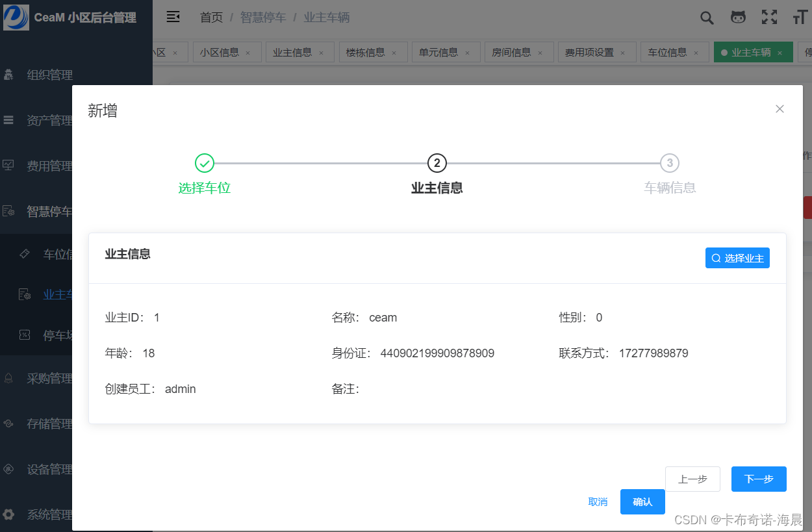This screenshot has width=812, height=532.
Task: Click the 年龄 value 18
Action: pyautogui.click(x=149, y=353)
